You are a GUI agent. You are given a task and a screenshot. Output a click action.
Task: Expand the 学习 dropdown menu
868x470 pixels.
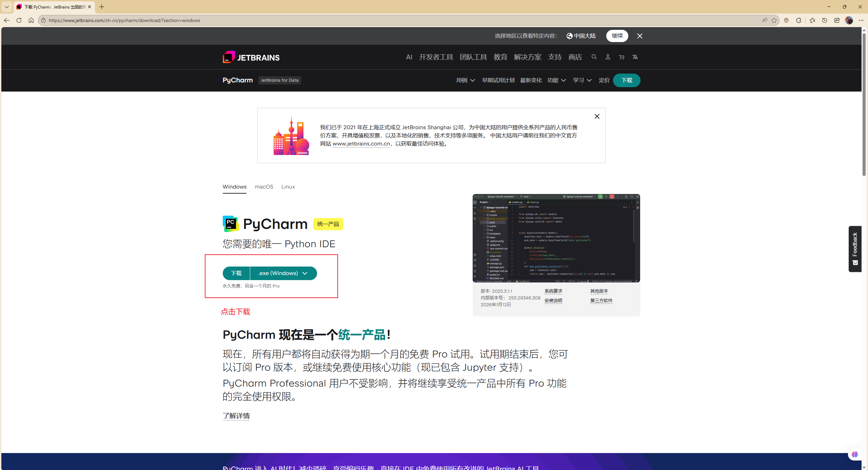click(582, 80)
